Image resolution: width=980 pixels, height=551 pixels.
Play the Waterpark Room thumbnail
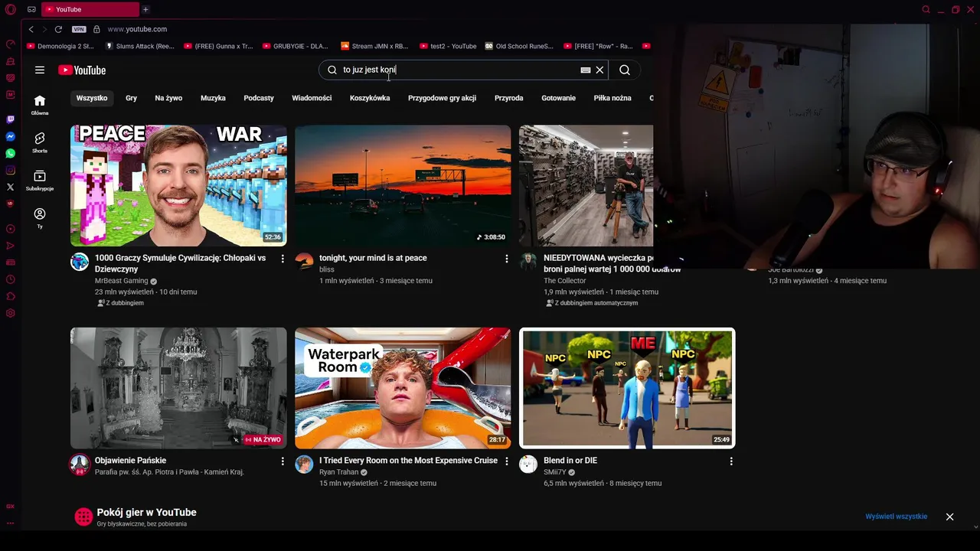coord(403,388)
